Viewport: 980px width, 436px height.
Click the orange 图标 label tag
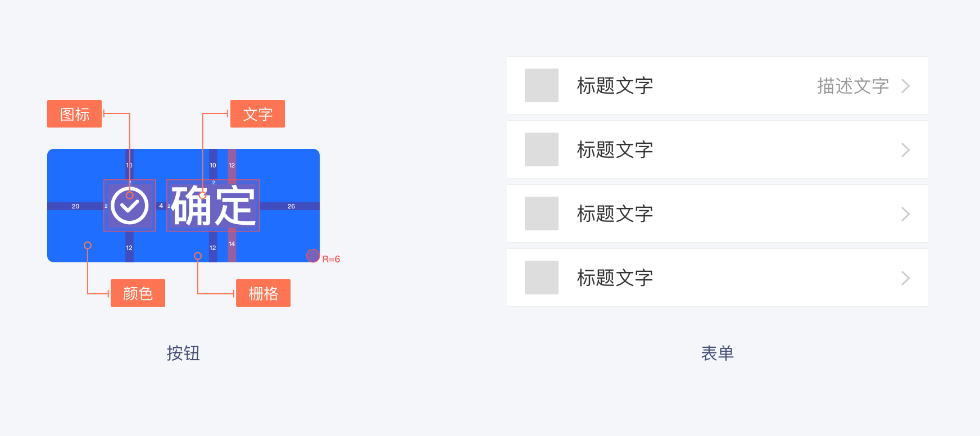tap(74, 114)
